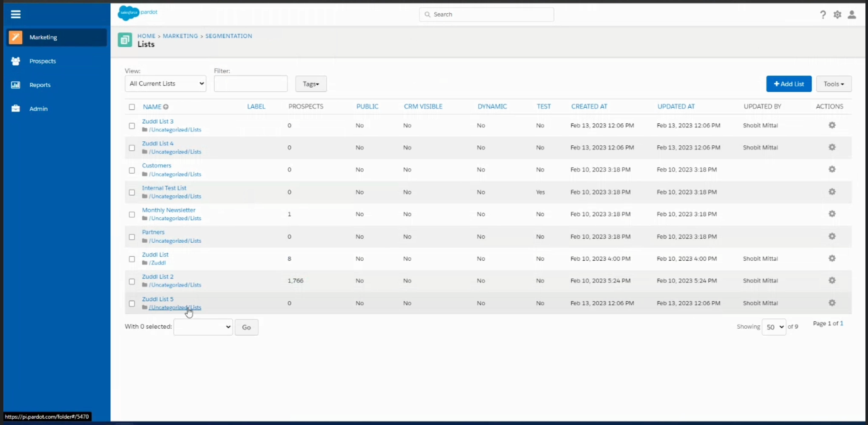Click the Admin briefcase icon
The image size is (868, 425).
pos(16,109)
